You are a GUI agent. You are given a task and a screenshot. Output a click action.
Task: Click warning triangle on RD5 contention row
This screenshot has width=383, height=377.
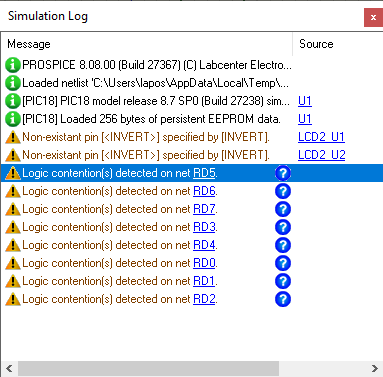click(x=13, y=173)
